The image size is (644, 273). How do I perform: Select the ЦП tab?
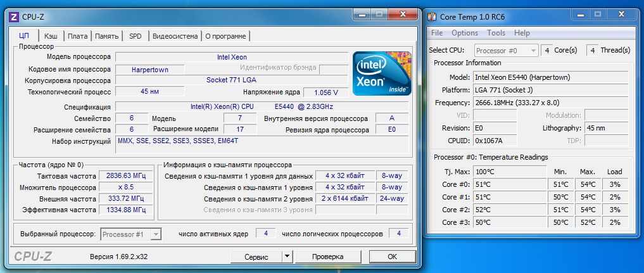point(24,35)
